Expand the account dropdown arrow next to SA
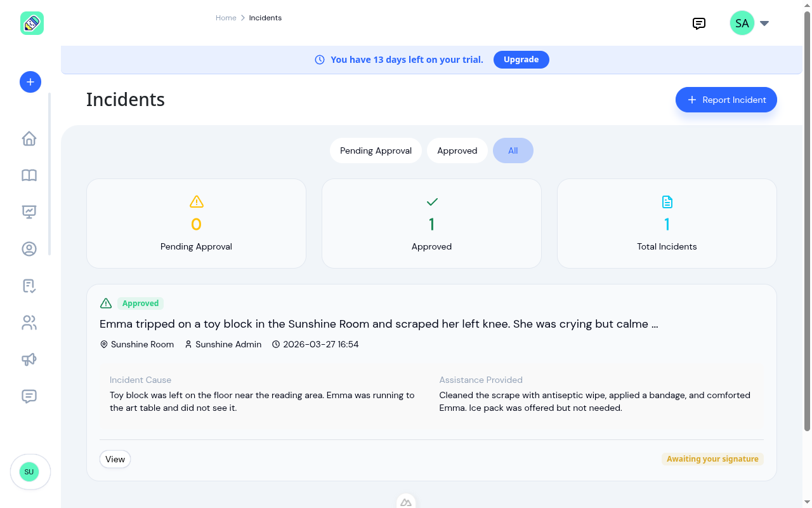 tap(764, 23)
